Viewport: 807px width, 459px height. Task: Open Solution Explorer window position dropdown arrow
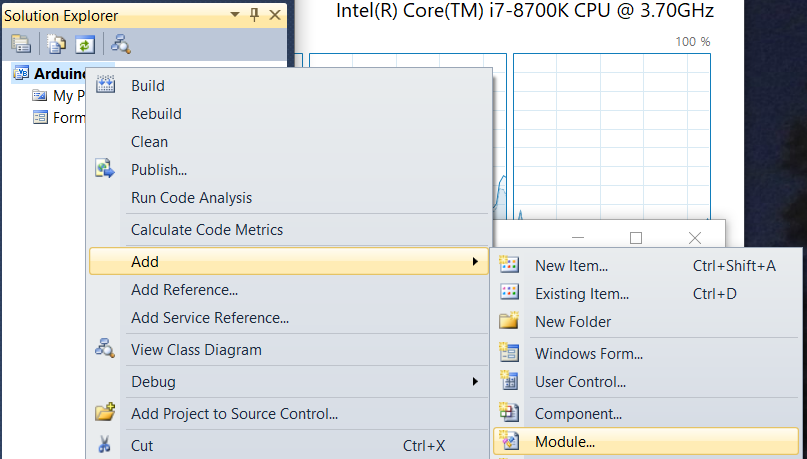pyautogui.click(x=235, y=14)
